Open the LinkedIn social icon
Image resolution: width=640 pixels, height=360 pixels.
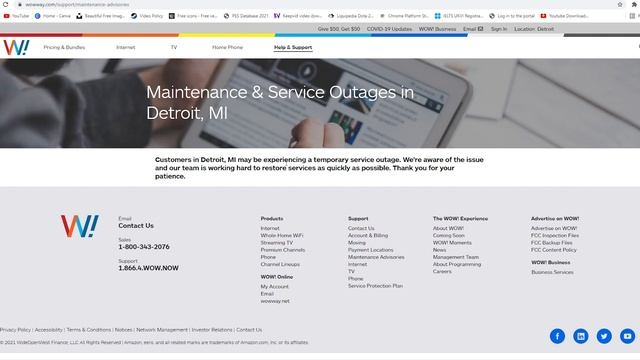580,336
